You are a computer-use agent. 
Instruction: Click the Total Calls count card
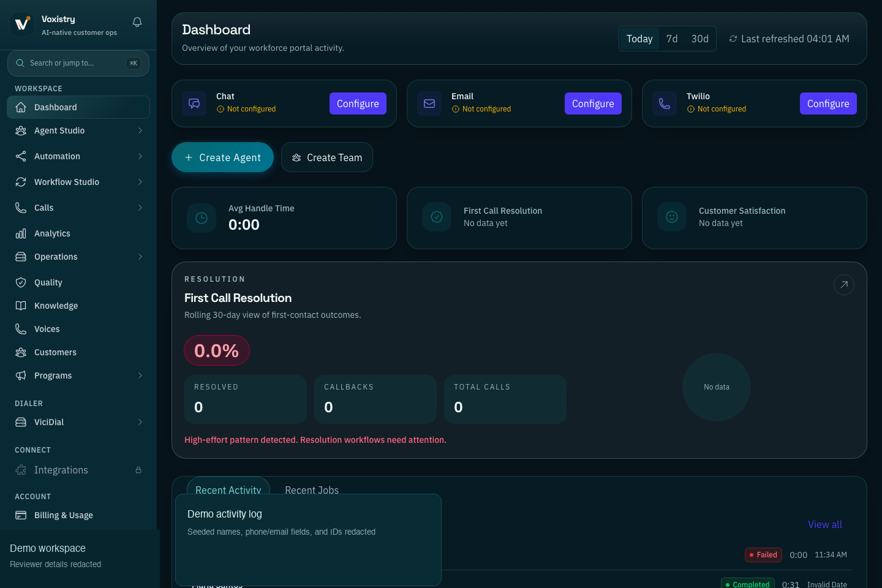click(x=505, y=399)
